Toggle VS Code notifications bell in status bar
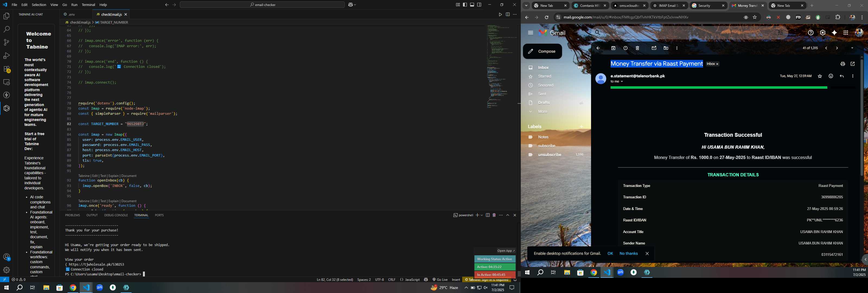Image resolution: width=868 pixels, height=293 pixels. (515, 280)
